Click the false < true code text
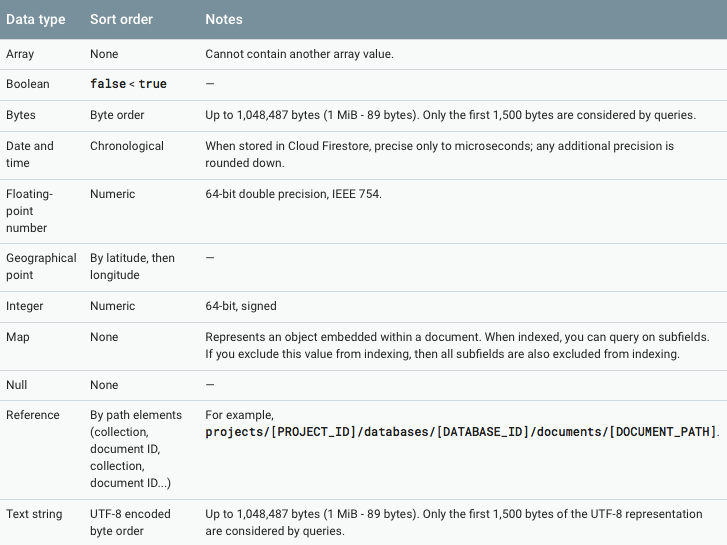727x545 pixels. point(128,84)
